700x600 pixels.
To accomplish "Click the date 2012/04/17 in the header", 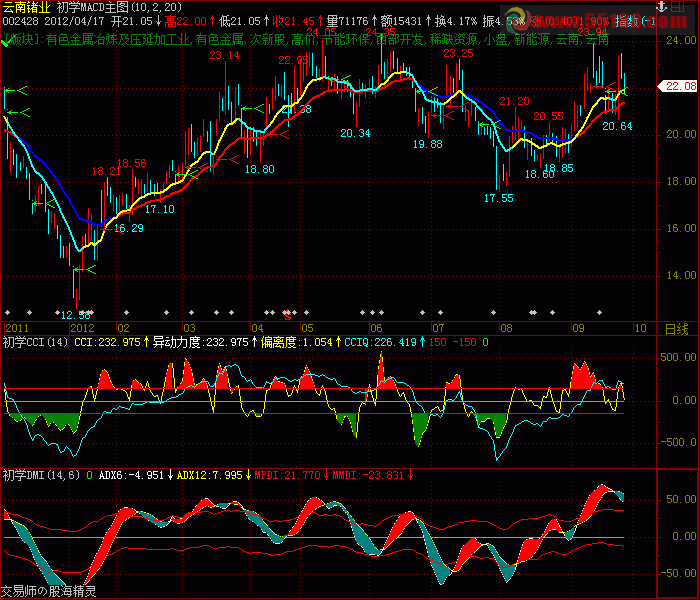I will (74, 21).
